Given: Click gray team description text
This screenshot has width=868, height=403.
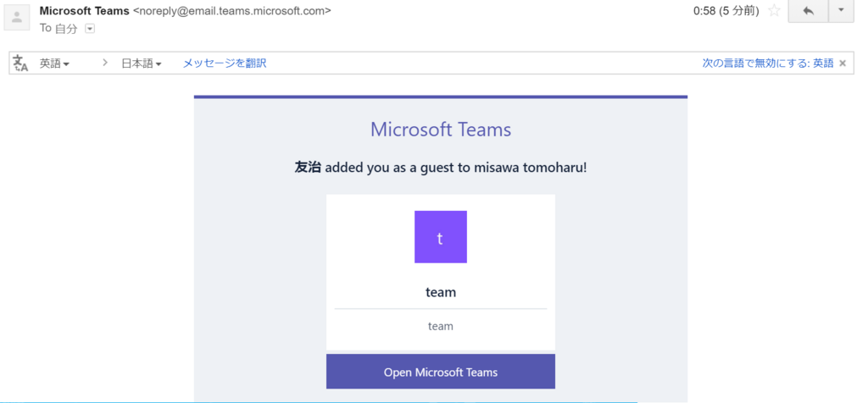Looking at the screenshot, I should pos(441,326).
